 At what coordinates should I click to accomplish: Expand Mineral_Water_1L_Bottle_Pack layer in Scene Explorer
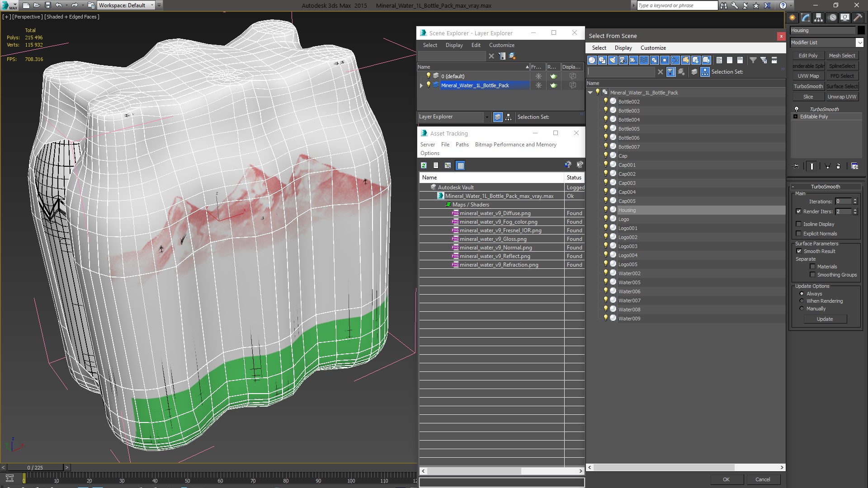421,85
